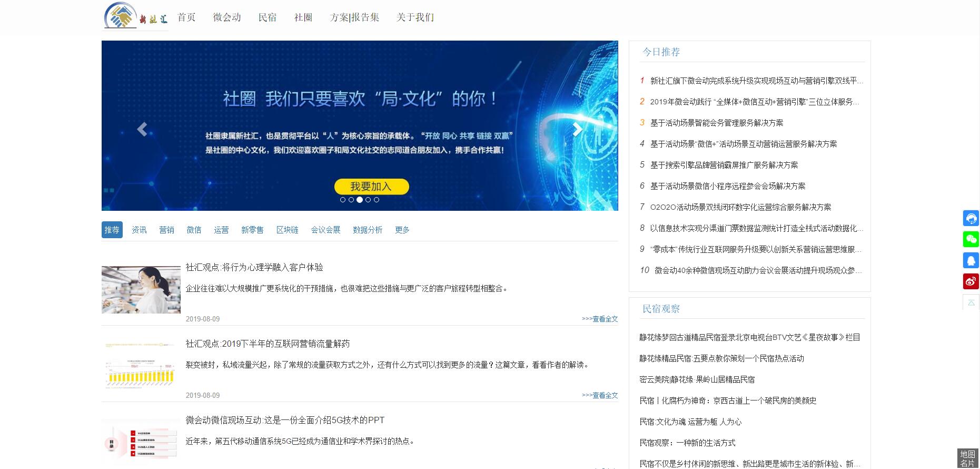Image resolution: width=980 pixels, height=469 pixels.
Task: Open 首页 in the top navigation
Action: (x=186, y=17)
